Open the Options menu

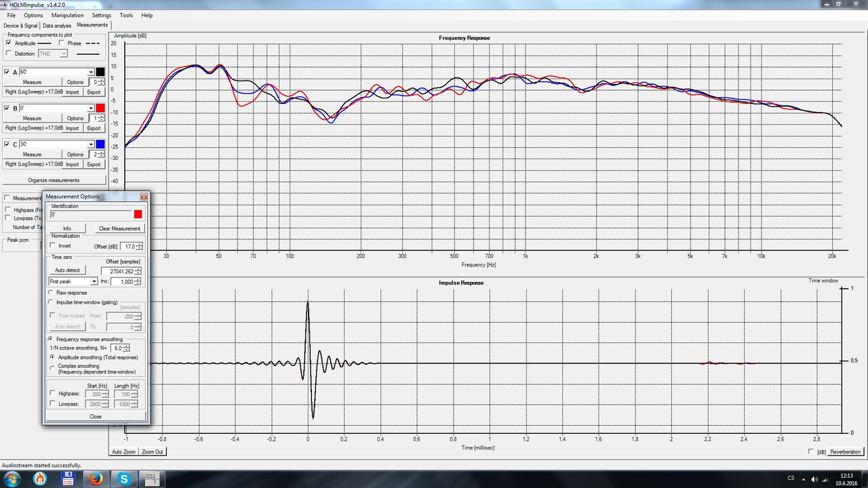33,15
